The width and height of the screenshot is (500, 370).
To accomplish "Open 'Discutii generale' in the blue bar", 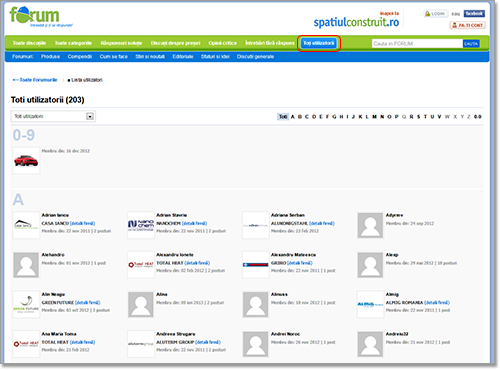I will (x=255, y=57).
